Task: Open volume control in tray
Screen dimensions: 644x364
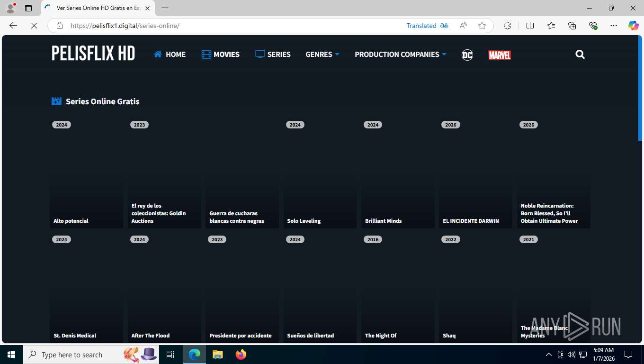Action: pos(571,355)
